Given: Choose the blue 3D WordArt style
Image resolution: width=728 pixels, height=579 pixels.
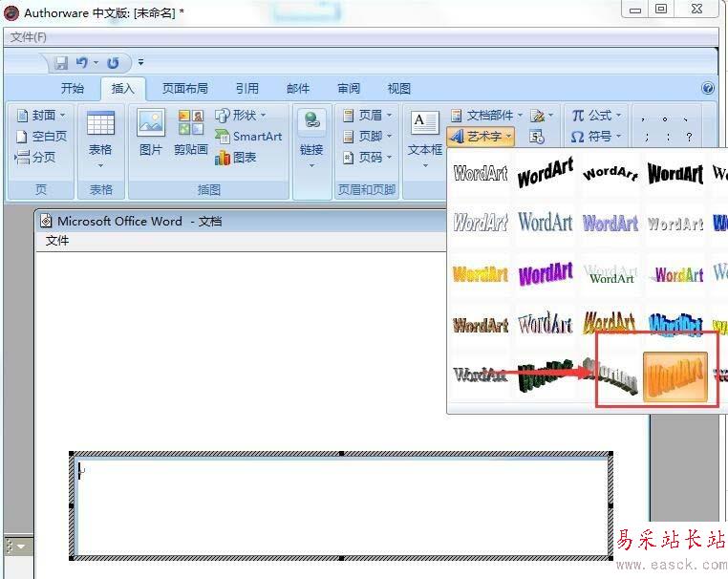Looking at the screenshot, I should click(675, 324).
